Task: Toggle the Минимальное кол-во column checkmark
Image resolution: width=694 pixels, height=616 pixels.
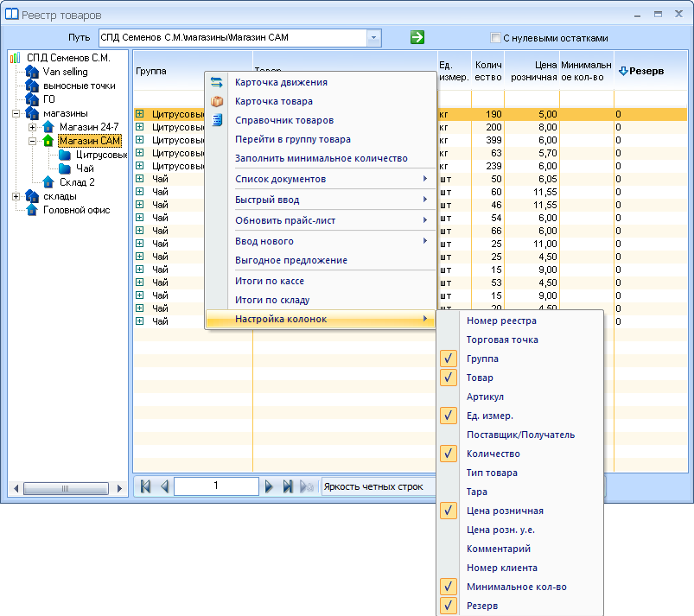Action: (x=448, y=587)
